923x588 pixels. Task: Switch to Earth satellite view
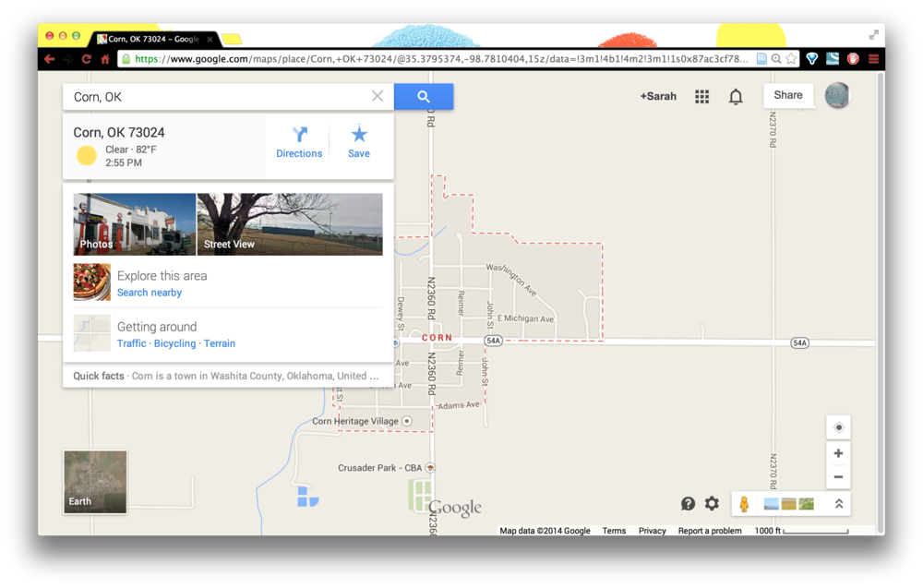coord(95,482)
